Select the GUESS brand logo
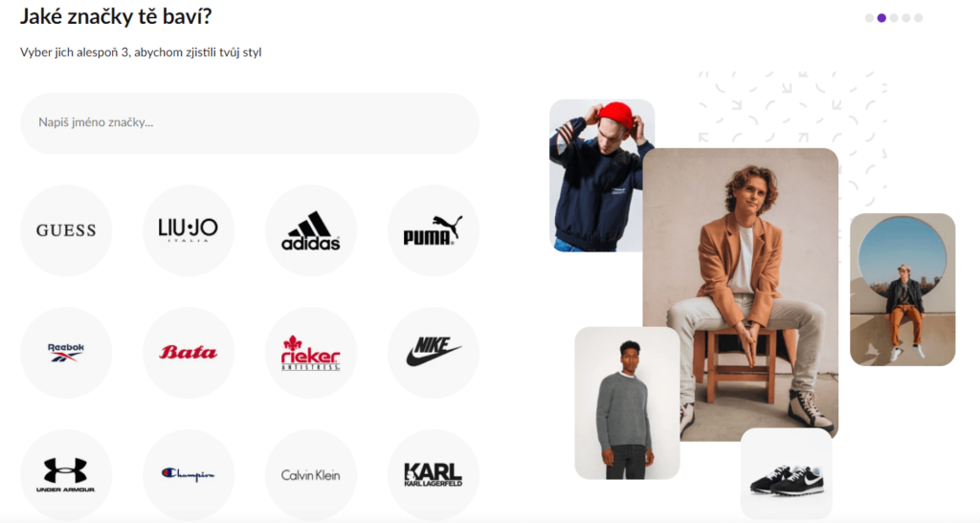980x523 pixels. coord(66,230)
